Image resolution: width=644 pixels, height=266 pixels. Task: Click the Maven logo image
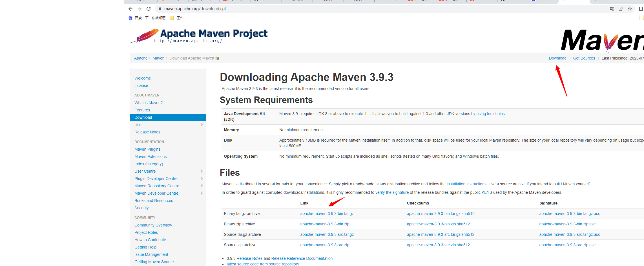click(602, 41)
